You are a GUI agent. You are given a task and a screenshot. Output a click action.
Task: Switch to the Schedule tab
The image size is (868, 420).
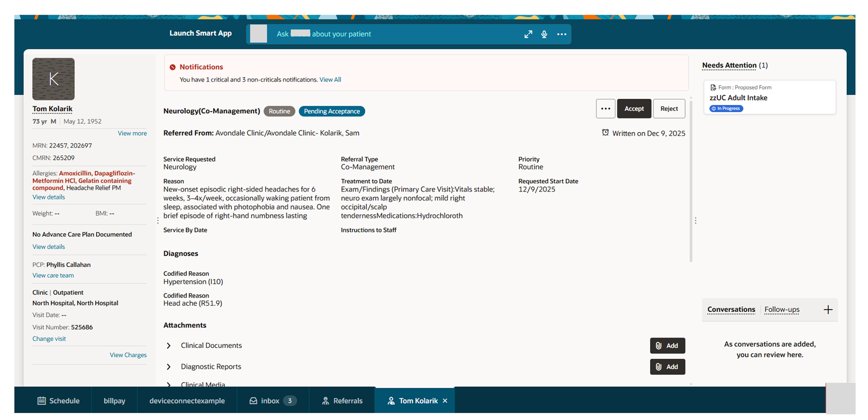pos(58,401)
